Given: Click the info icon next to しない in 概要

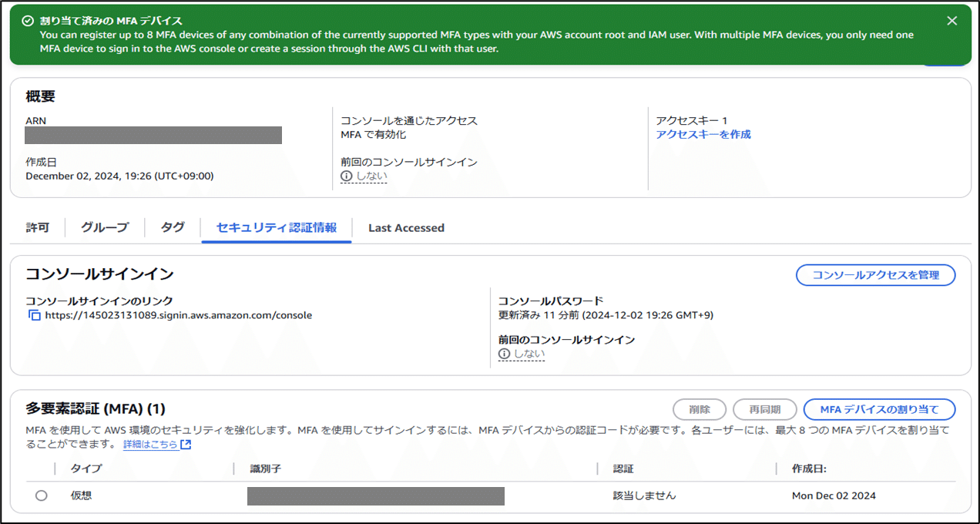Looking at the screenshot, I should coord(347,176).
